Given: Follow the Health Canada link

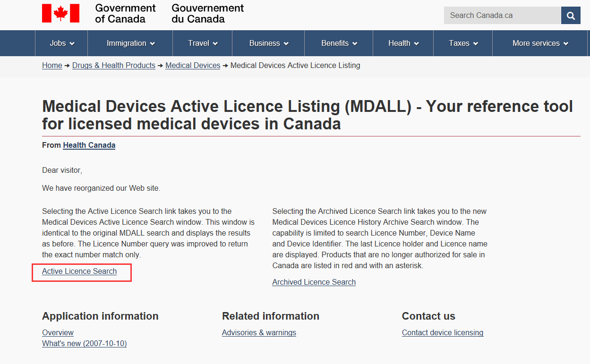Looking at the screenshot, I should pos(89,145).
